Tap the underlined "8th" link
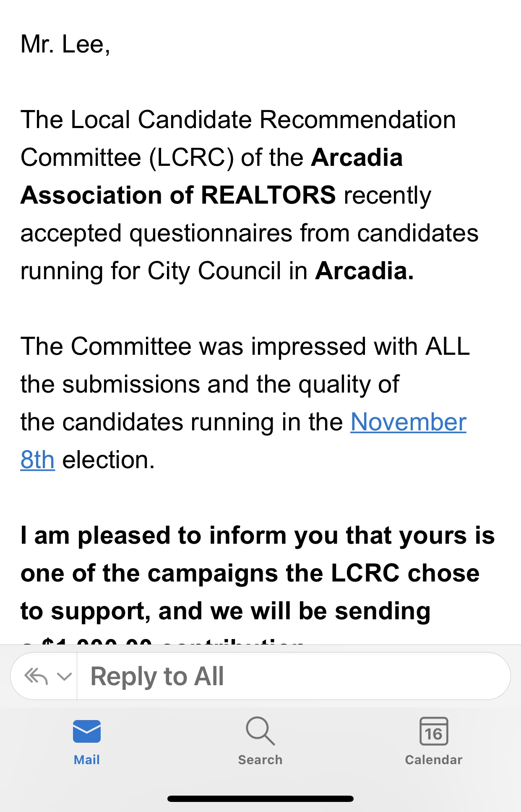The width and height of the screenshot is (521, 812). 37,460
